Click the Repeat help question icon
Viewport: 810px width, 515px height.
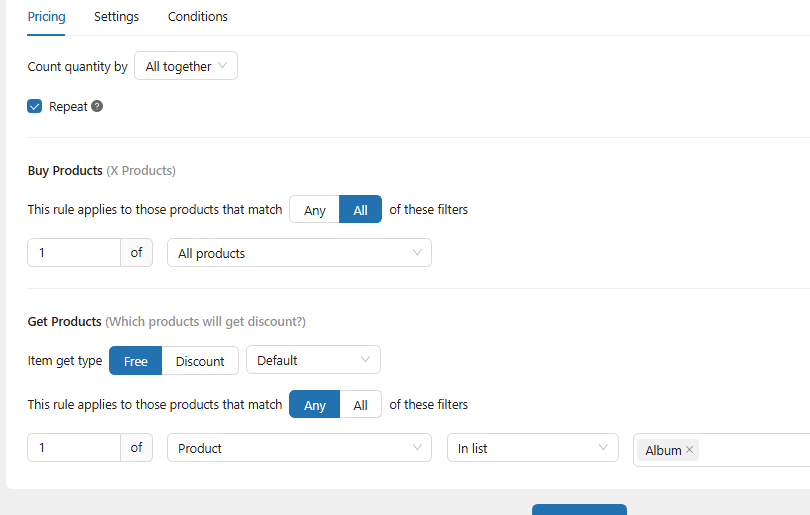coord(97,106)
